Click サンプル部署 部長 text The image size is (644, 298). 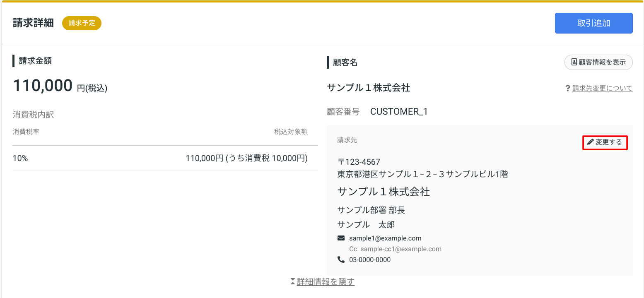click(x=371, y=210)
